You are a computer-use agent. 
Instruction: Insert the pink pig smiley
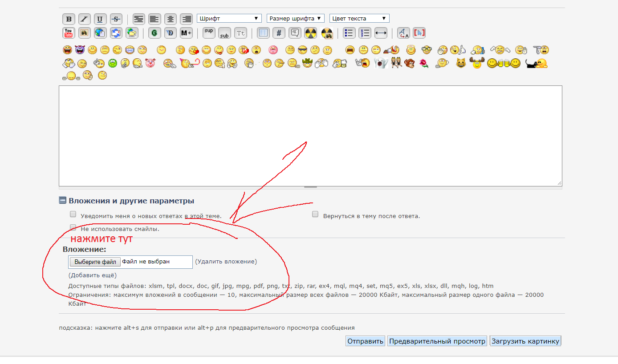click(x=150, y=64)
